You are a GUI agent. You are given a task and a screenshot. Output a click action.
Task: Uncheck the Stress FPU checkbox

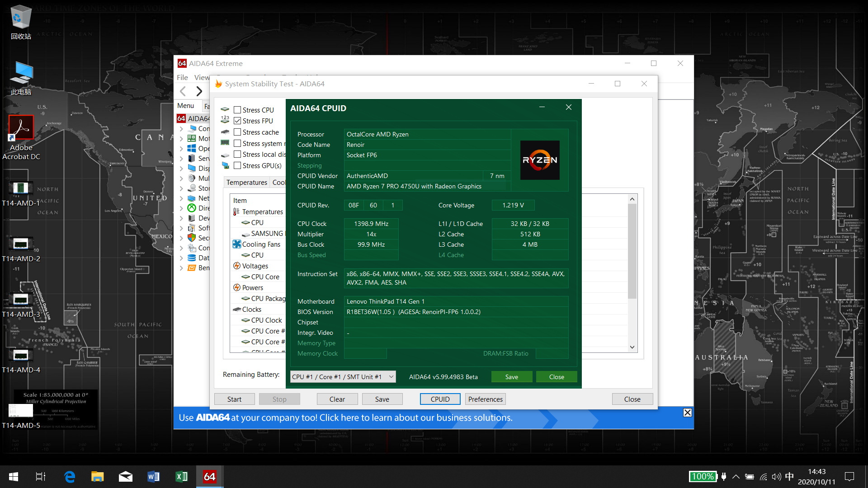pos(237,121)
